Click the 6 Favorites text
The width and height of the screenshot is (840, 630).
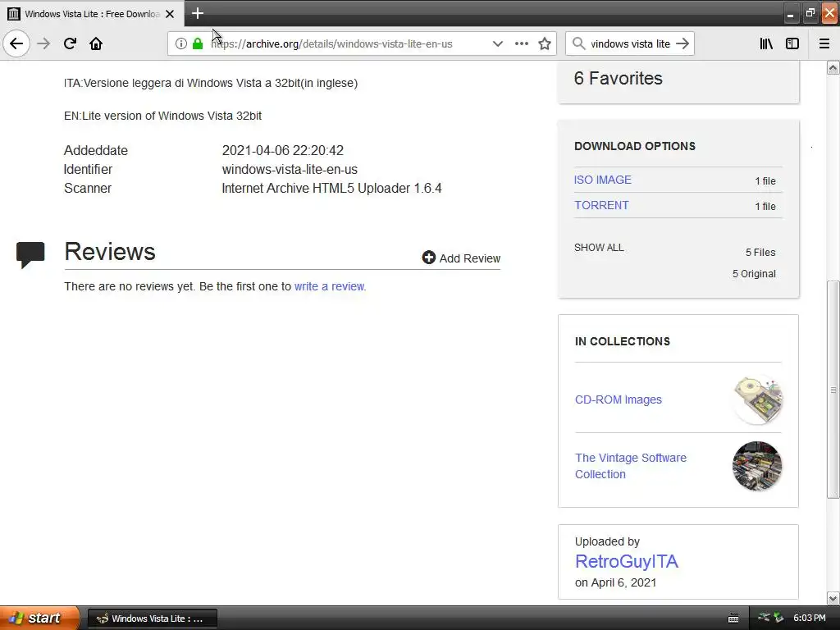619,78
